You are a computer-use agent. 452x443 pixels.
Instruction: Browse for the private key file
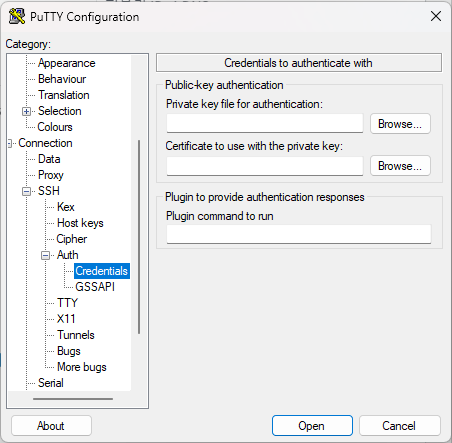point(400,124)
